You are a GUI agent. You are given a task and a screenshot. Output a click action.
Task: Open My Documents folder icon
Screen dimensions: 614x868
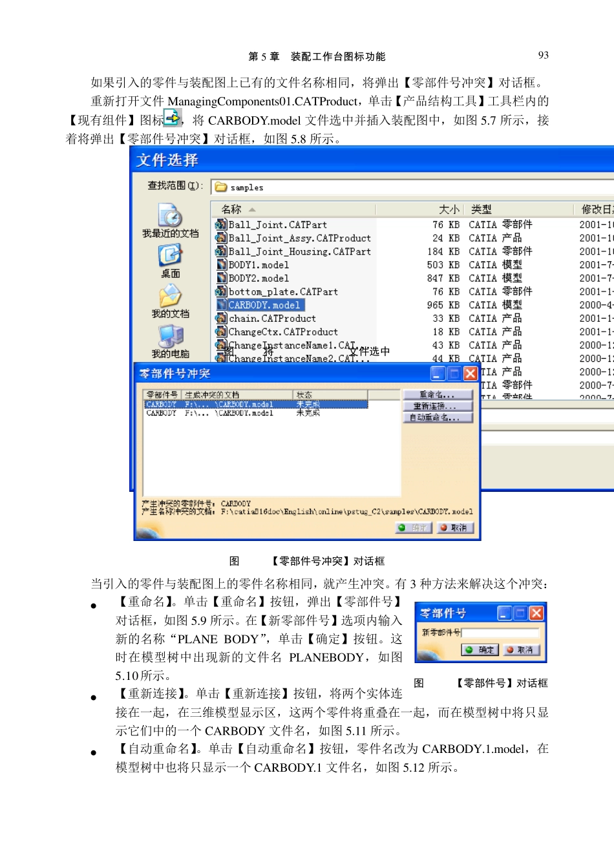pyautogui.click(x=170, y=296)
